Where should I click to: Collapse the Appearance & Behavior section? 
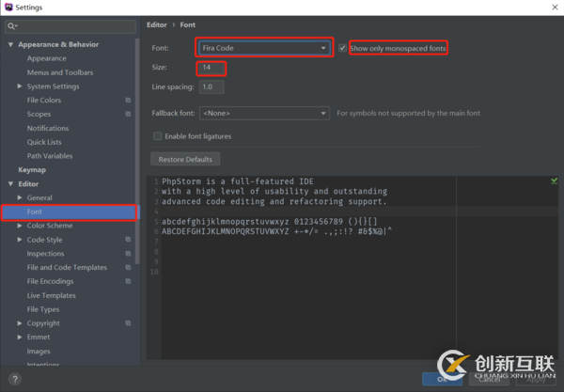pos(10,44)
